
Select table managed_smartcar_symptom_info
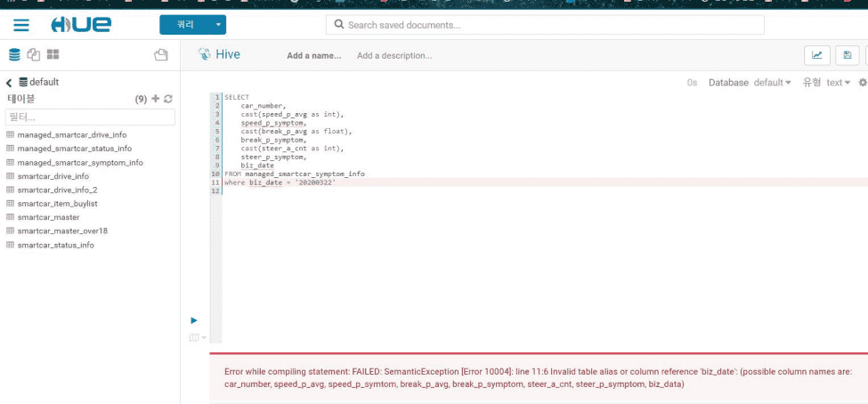point(80,163)
